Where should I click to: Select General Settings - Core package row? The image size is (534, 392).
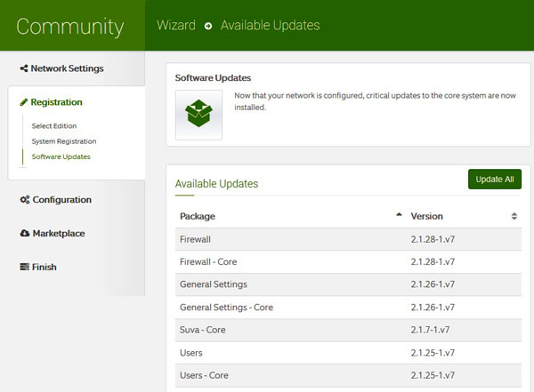pos(348,308)
